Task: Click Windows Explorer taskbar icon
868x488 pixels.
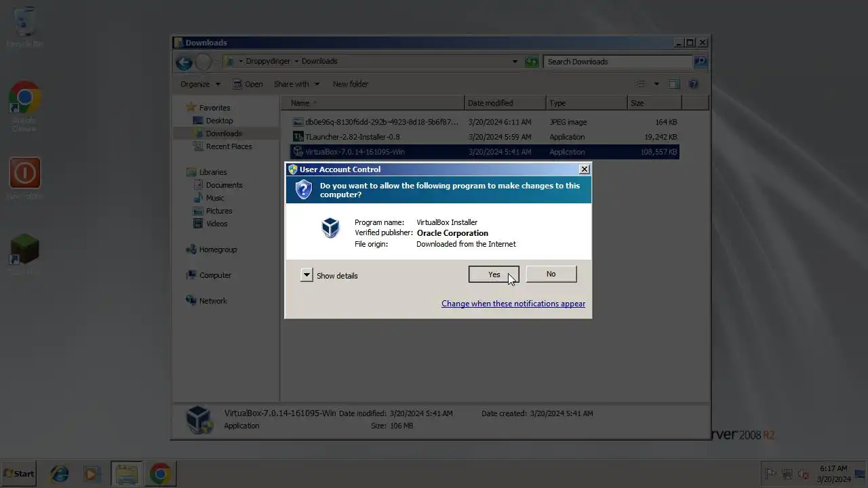Action: point(126,474)
